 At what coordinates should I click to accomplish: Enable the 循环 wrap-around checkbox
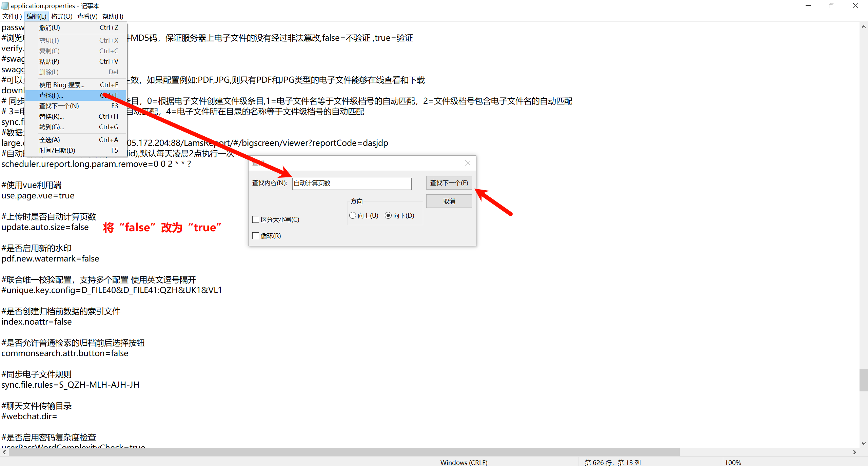256,236
